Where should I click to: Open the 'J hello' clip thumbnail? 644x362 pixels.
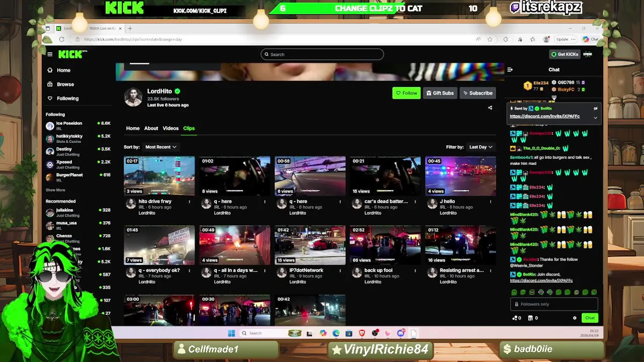click(460, 175)
